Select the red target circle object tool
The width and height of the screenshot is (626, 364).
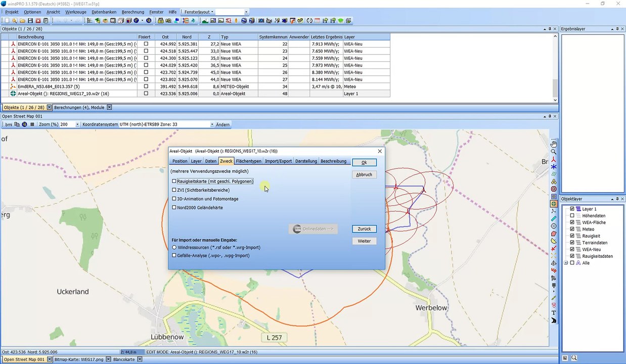click(554, 189)
